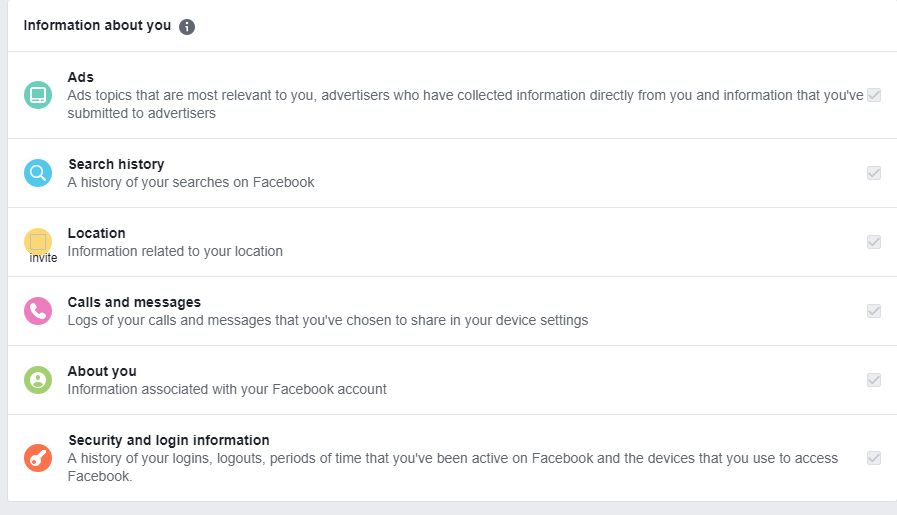Toggle the Search history checkbox

point(874,173)
